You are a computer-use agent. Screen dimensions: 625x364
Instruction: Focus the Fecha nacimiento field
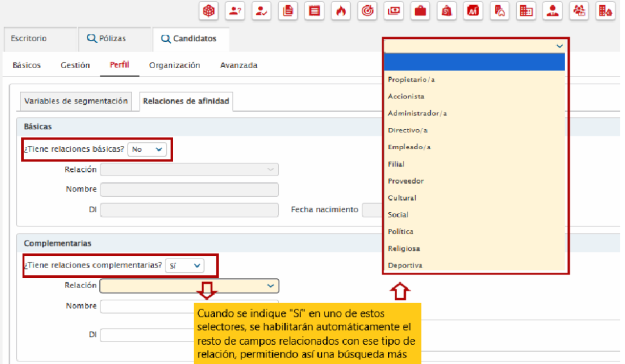(372, 210)
